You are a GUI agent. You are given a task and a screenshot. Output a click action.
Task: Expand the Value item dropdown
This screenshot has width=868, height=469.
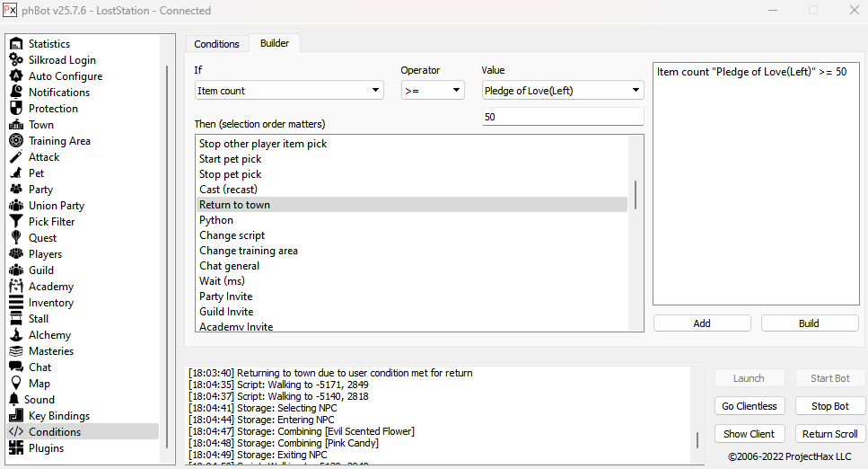tap(562, 90)
